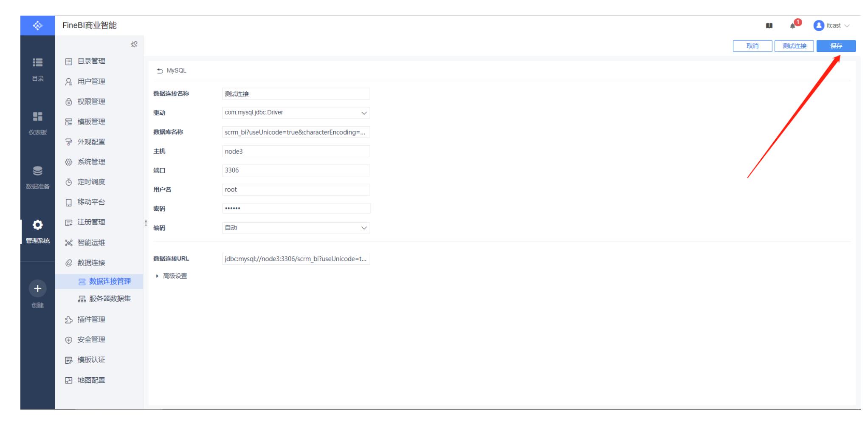The image size is (868, 421).
Task: Open 注册管理 menu item
Action: (99, 222)
